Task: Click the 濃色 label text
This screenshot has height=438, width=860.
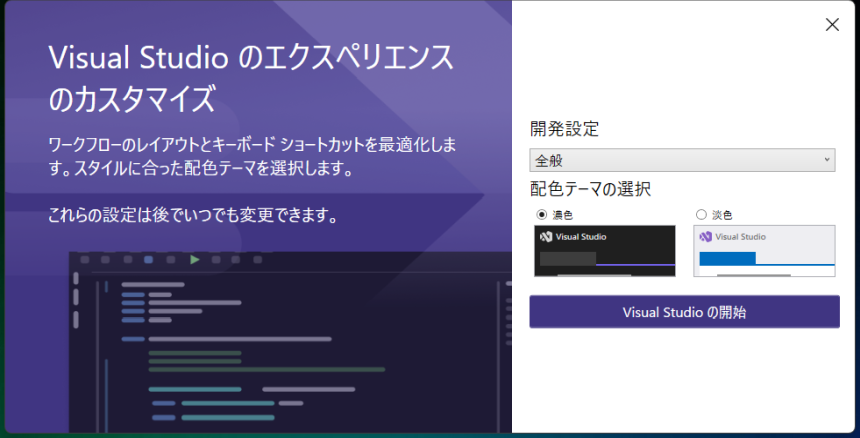Action: coord(562,214)
